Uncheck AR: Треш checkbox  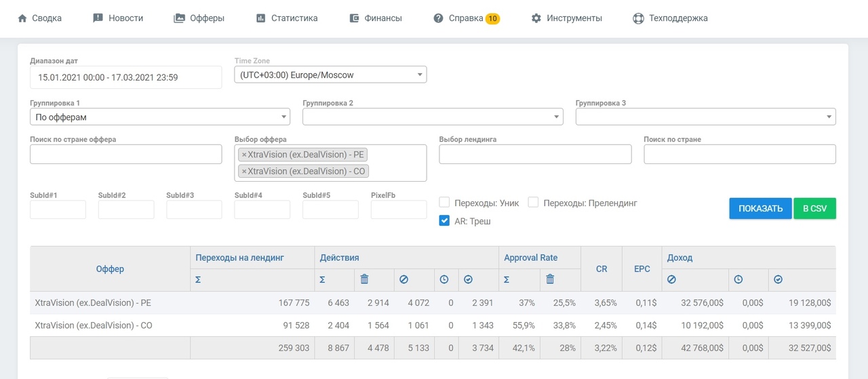pos(445,221)
